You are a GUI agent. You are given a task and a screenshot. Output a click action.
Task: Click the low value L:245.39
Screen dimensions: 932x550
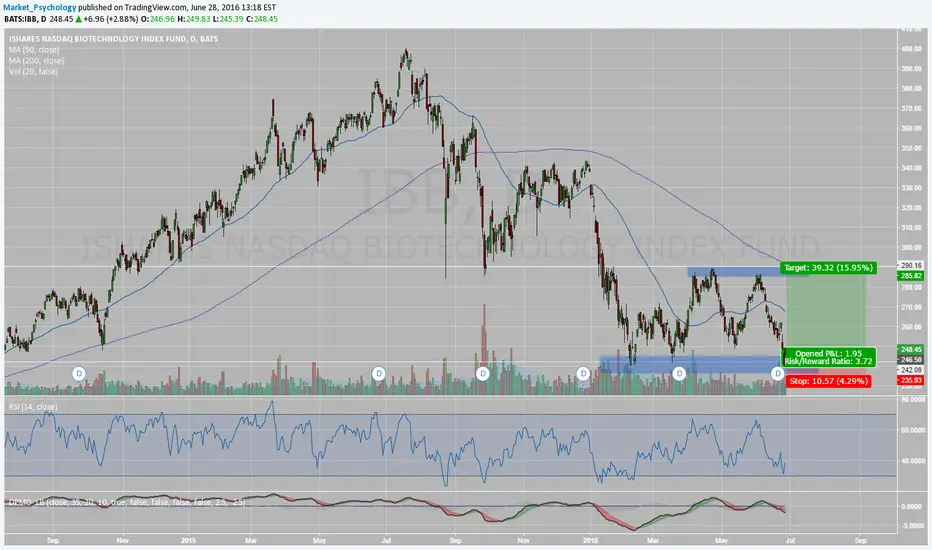[228, 19]
